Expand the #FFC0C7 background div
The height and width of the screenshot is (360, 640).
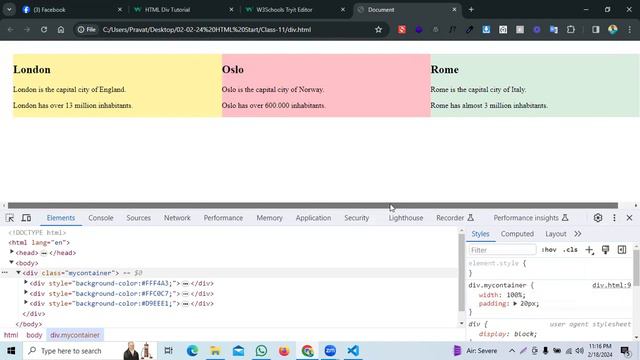coord(26,293)
